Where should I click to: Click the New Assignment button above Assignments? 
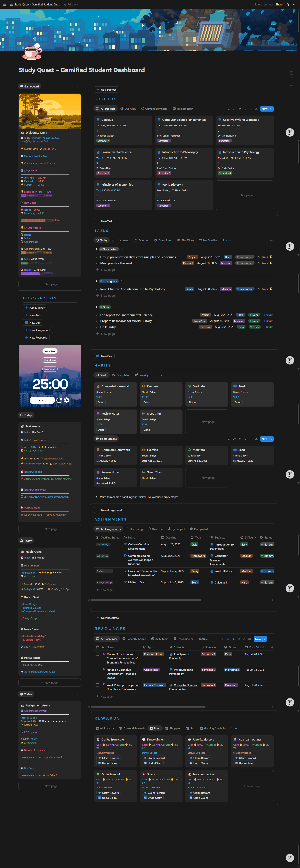(x=109, y=510)
